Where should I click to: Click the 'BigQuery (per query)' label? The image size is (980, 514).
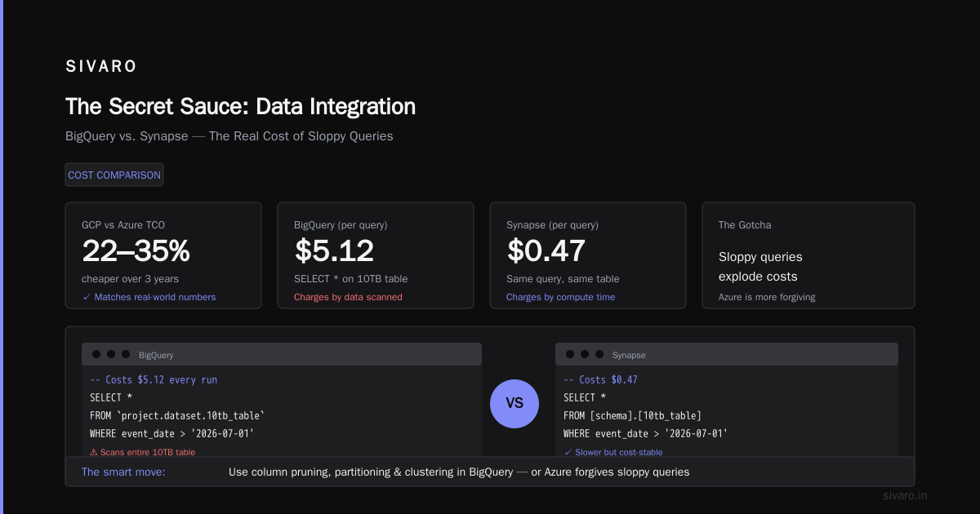pyautogui.click(x=341, y=224)
